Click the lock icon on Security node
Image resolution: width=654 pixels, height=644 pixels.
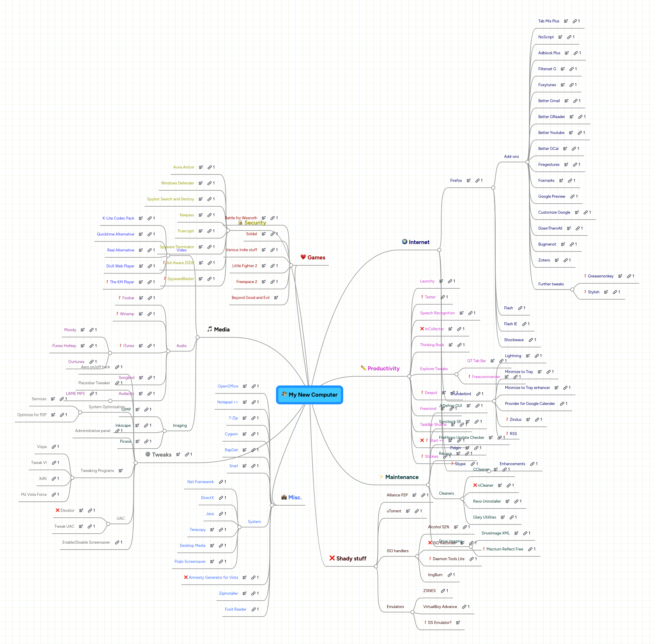click(240, 223)
